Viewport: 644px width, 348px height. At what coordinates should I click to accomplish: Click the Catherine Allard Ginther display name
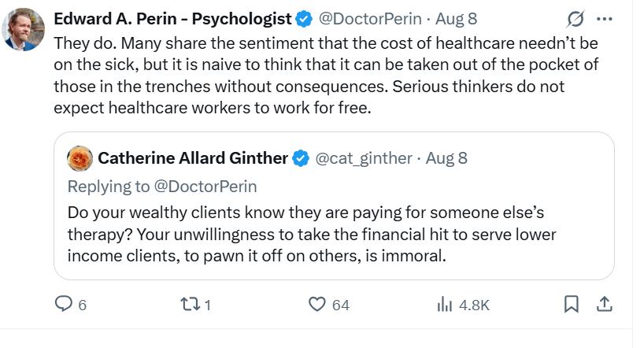pyautogui.click(x=192, y=158)
